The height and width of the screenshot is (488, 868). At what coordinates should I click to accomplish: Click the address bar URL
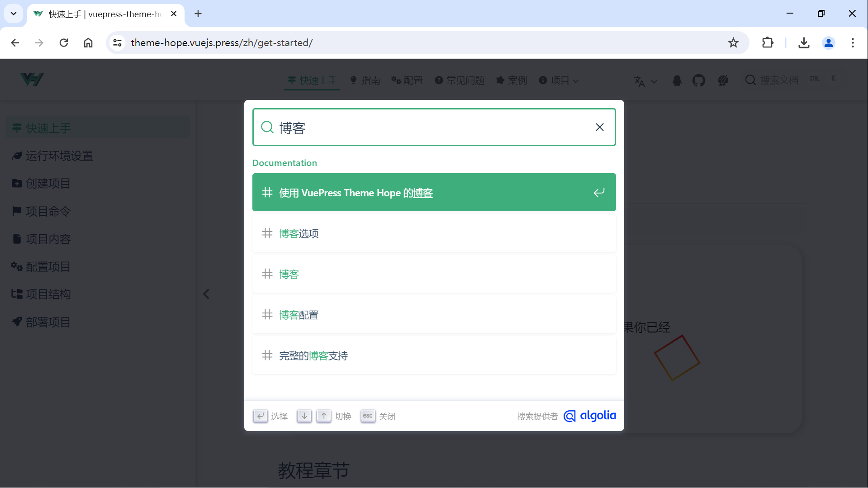[x=222, y=43]
